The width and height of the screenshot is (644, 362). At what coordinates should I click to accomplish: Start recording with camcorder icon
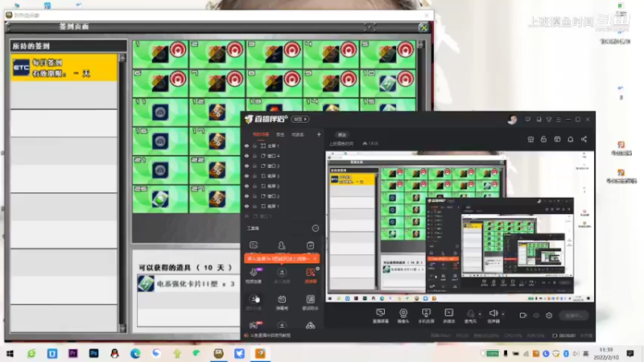tap(522, 315)
